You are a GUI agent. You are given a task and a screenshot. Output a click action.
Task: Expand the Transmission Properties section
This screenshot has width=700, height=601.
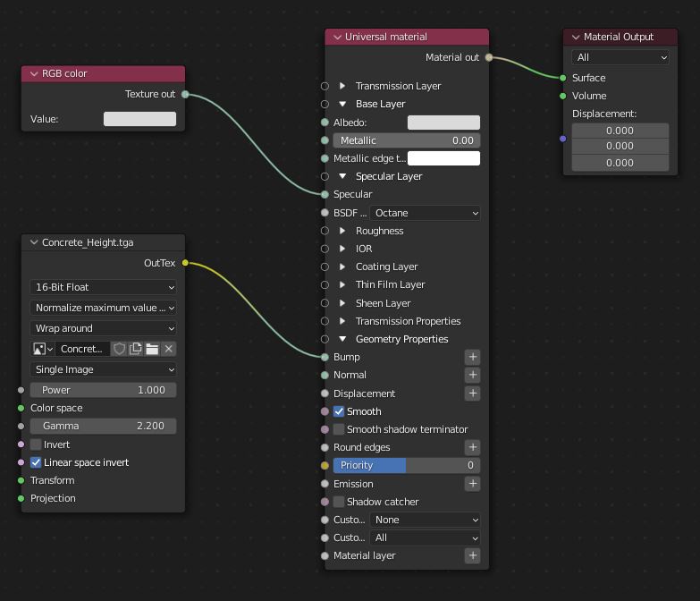pyautogui.click(x=342, y=321)
